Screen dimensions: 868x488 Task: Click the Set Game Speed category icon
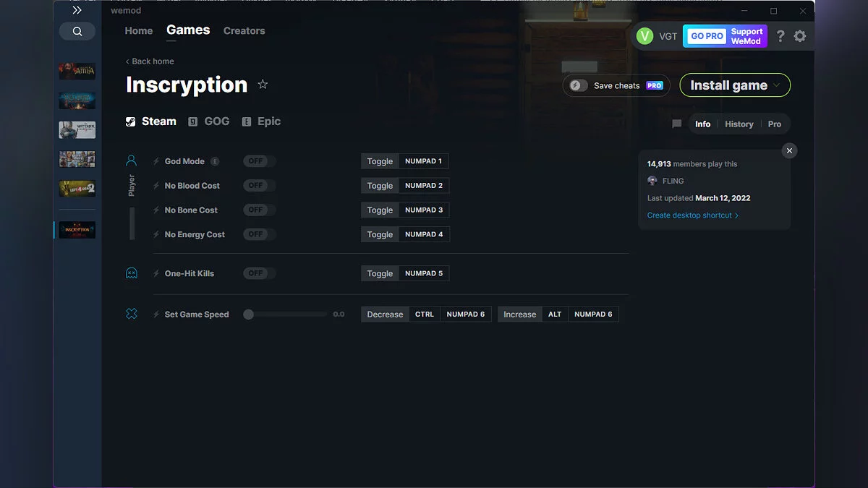pyautogui.click(x=131, y=314)
